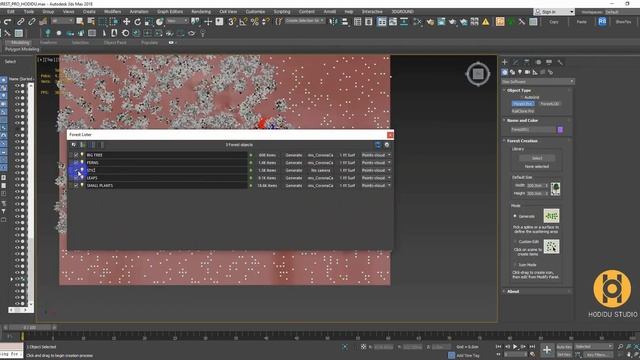This screenshot has height=360, width=640.
Task: Click the time slider handle
Action: coord(29,327)
